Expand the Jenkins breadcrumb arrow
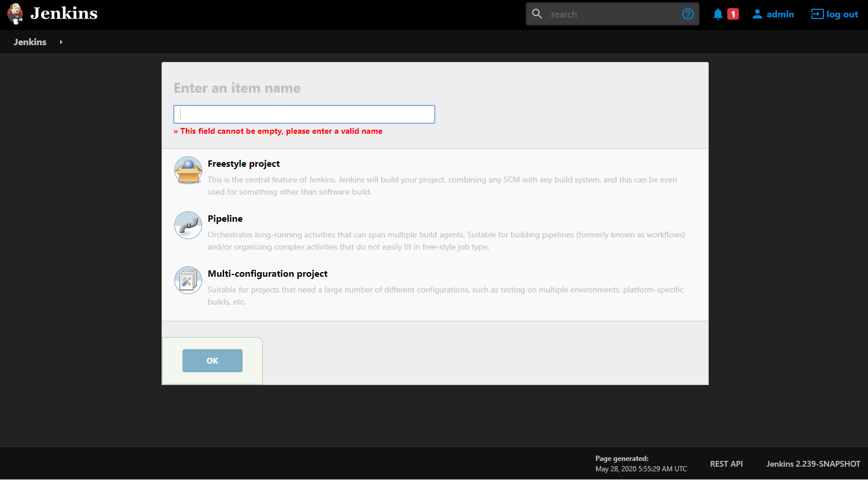The height and width of the screenshot is (480, 868). coord(61,42)
